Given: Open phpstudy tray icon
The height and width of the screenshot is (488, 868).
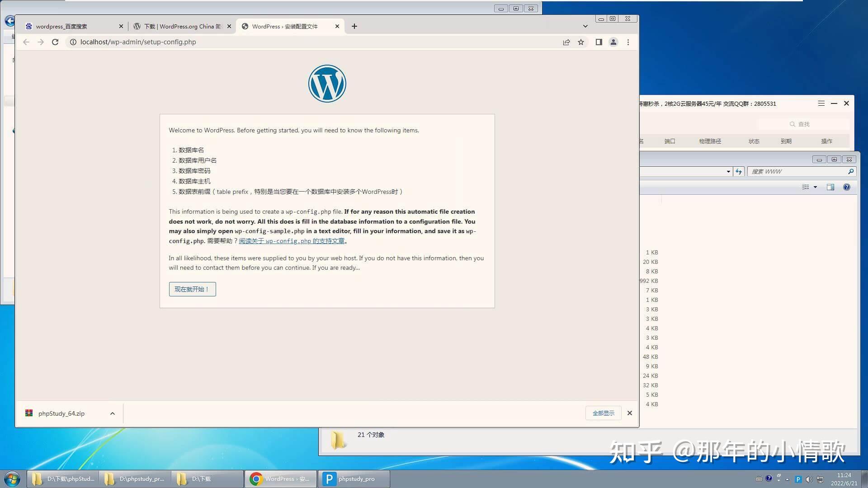Looking at the screenshot, I should [x=798, y=479].
